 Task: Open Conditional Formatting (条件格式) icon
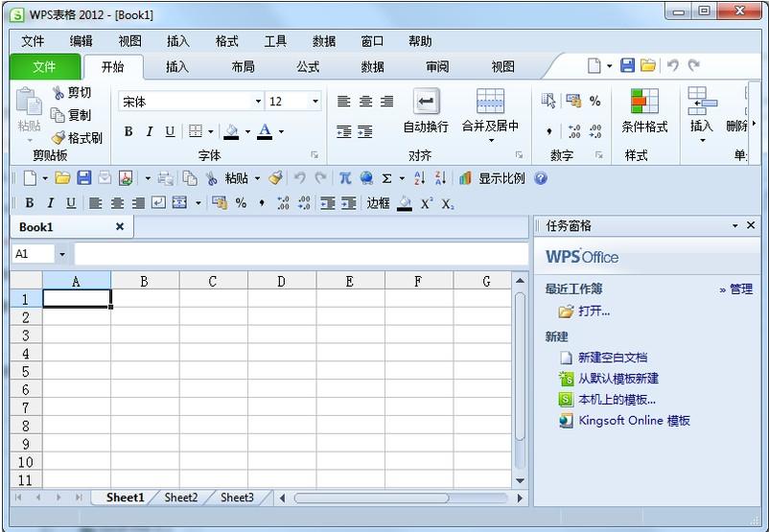644,102
